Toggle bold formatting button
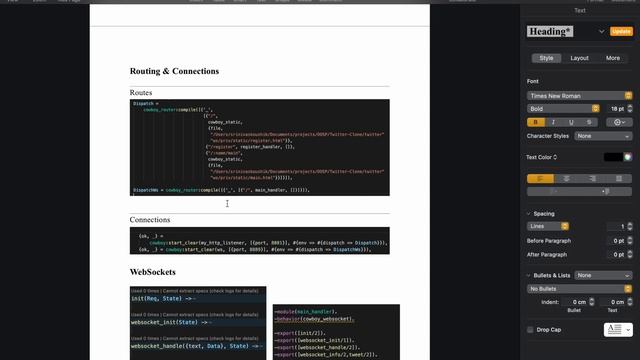The width and height of the screenshot is (640, 360). click(536, 122)
